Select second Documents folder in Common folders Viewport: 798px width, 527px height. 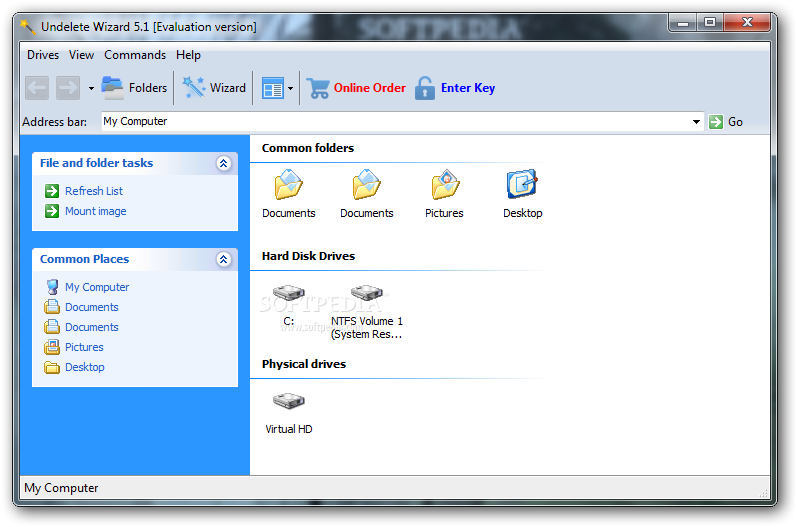tap(366, 194)
